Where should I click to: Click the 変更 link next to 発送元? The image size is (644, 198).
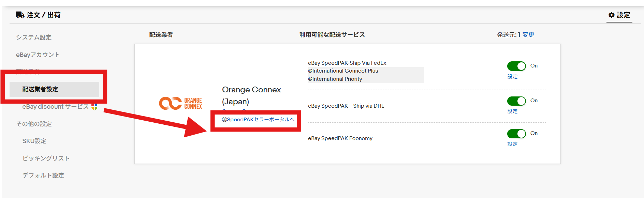[x=528, y=35]
